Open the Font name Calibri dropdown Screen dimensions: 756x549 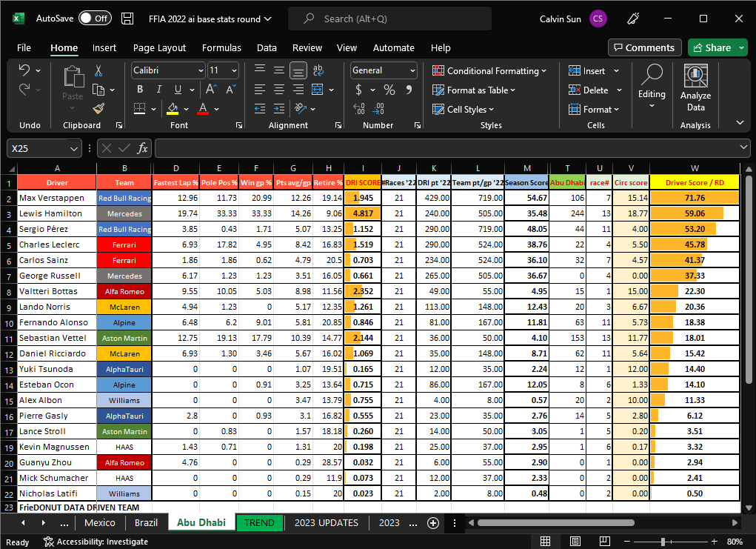[201, 70]
